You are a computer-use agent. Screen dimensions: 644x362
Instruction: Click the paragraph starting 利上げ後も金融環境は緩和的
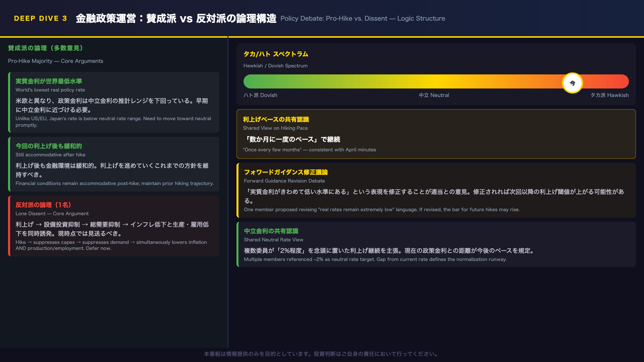(x=112, y=170)
